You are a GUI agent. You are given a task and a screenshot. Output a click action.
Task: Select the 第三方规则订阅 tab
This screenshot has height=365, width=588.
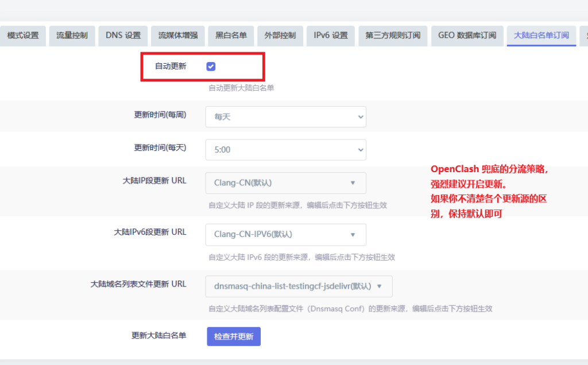click(393, 36)
